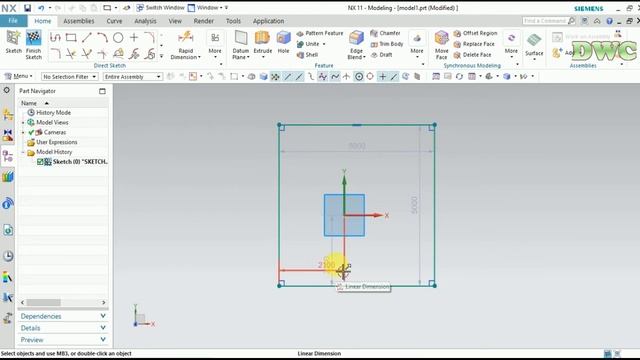This screenshot has width=640, height=360.
Task: Switch to the Analysis tab
Action: pos(145,21)
